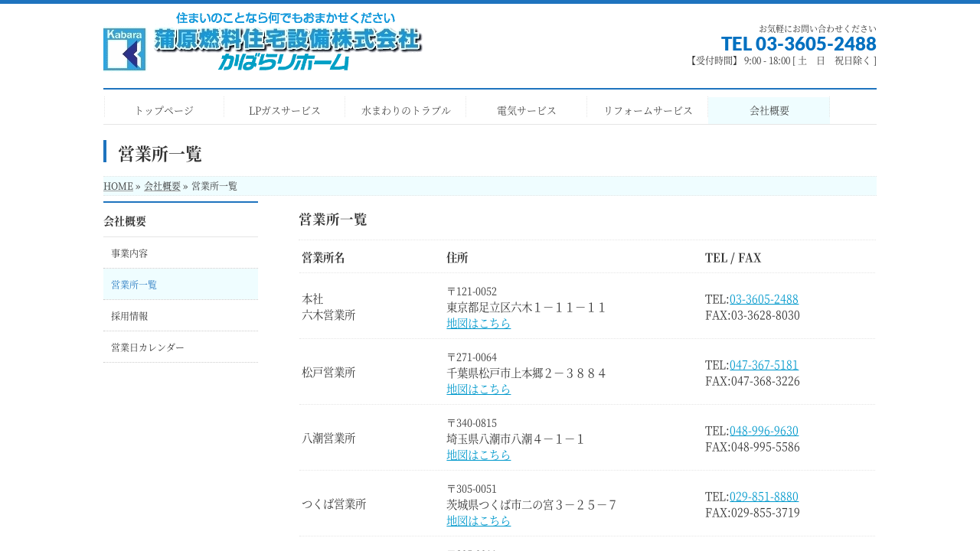Open 営業日カレンダー sidebar link
The height and width of the screenshot is (551, 980).
click(x=148, y=347)
